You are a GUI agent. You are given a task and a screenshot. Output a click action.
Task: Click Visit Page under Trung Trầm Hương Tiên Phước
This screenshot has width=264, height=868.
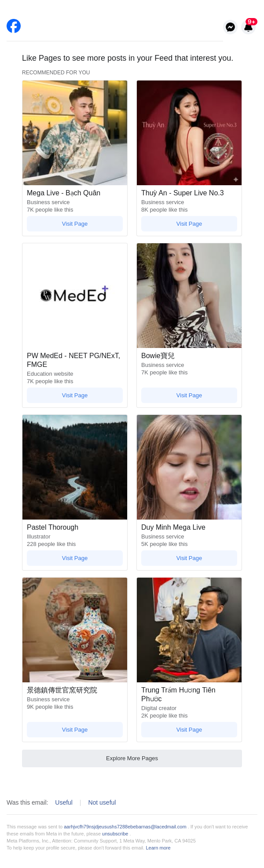tap(189, 730)
